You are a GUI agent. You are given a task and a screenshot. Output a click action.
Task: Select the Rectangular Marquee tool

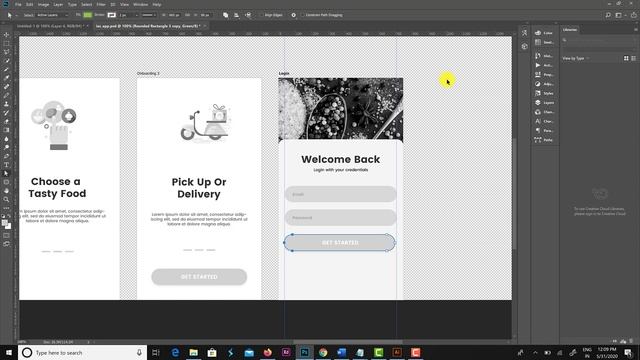pyautogui.click(x=6, y=43)
